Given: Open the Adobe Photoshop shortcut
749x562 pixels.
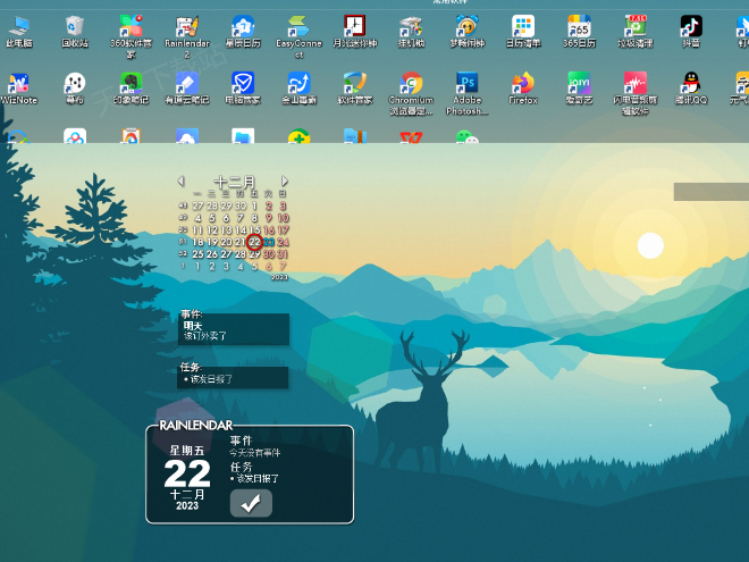Looking at the screenshot, I should coord(467,94).
